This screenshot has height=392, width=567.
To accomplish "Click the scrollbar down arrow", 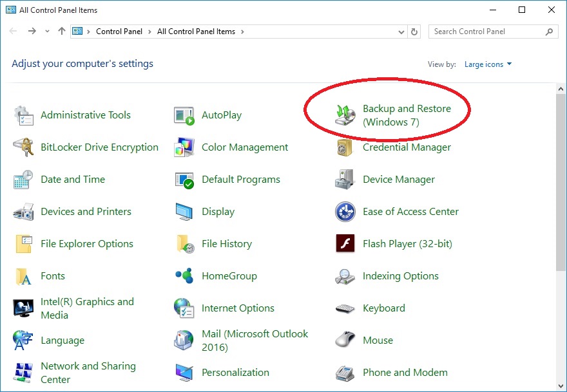I will click(561, 386).
